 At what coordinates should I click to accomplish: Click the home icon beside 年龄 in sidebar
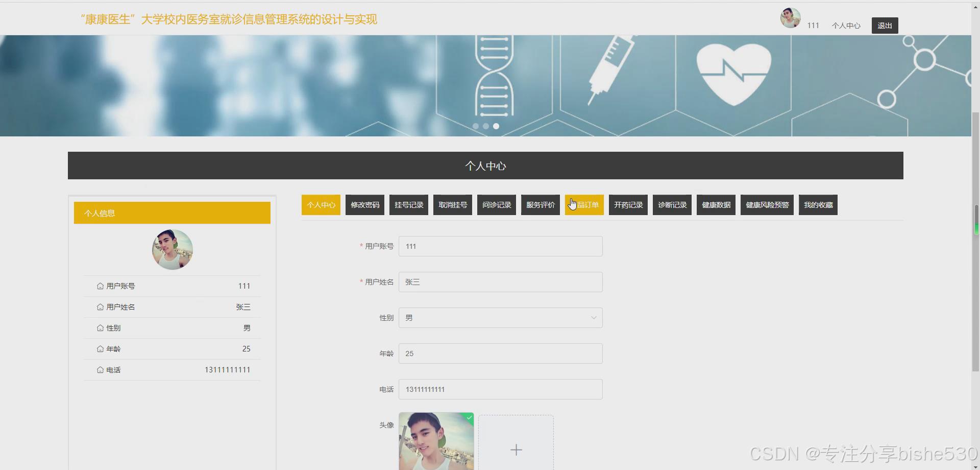[x=100, y=349]
